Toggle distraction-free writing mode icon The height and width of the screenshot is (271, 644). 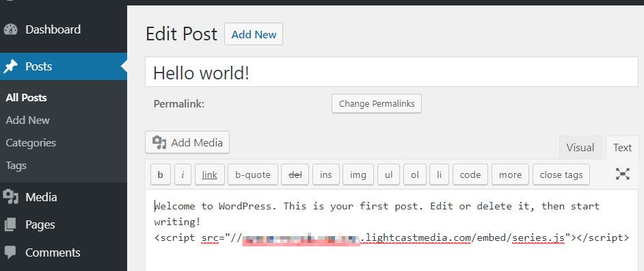click(623, 174)
